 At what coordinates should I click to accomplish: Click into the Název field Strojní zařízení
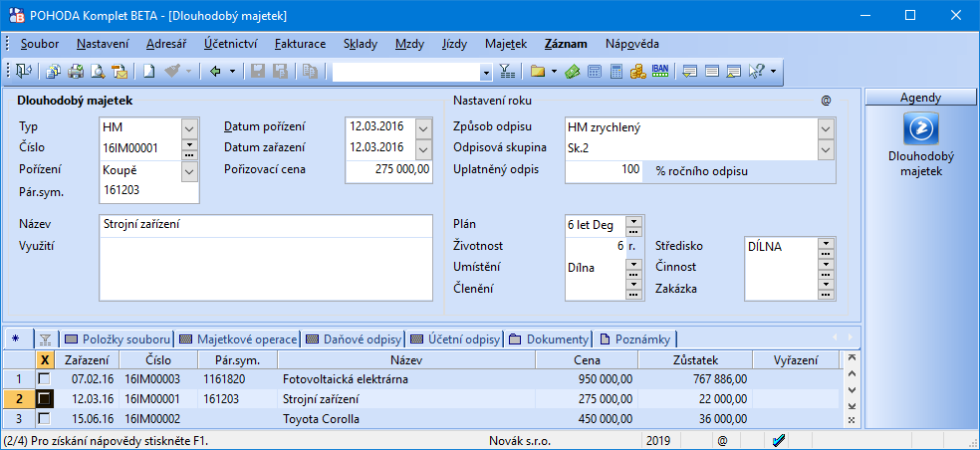click(x=266, y=226)
